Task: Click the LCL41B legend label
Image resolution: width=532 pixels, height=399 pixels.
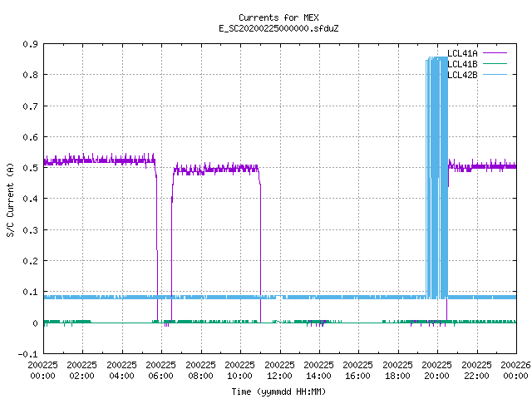Action: [x=462, y=64]
